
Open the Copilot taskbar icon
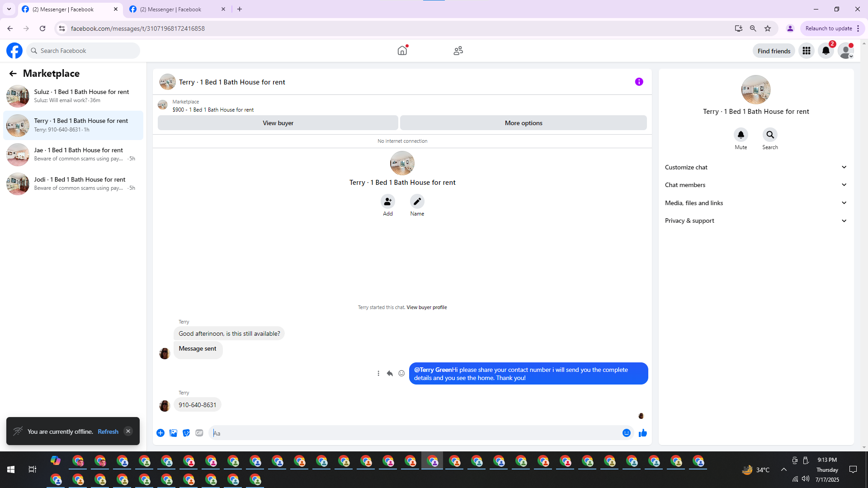pyautogui.click(x=56, y=460)
